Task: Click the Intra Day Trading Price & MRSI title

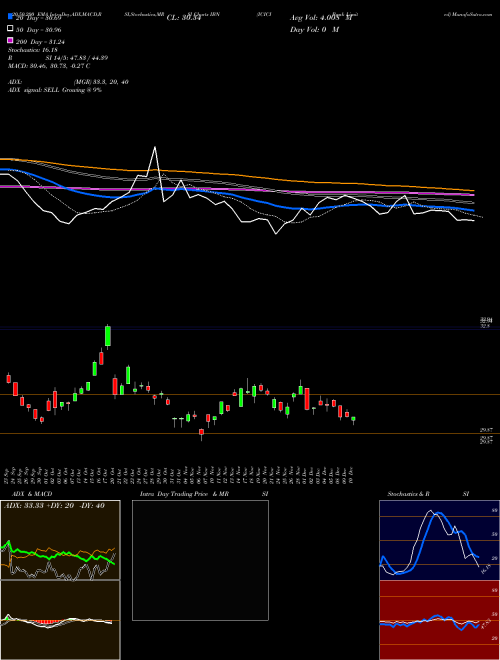Action: point(204,494)
